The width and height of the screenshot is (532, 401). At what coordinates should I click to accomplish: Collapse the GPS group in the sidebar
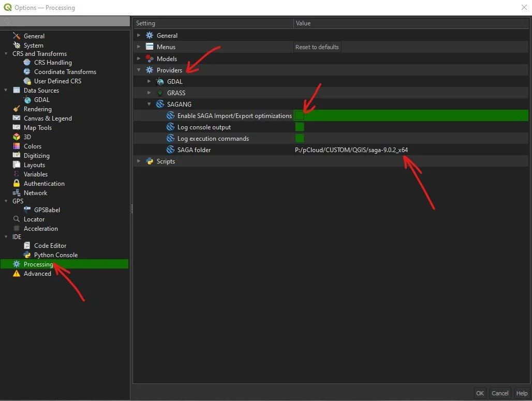(x=6, y=201)
